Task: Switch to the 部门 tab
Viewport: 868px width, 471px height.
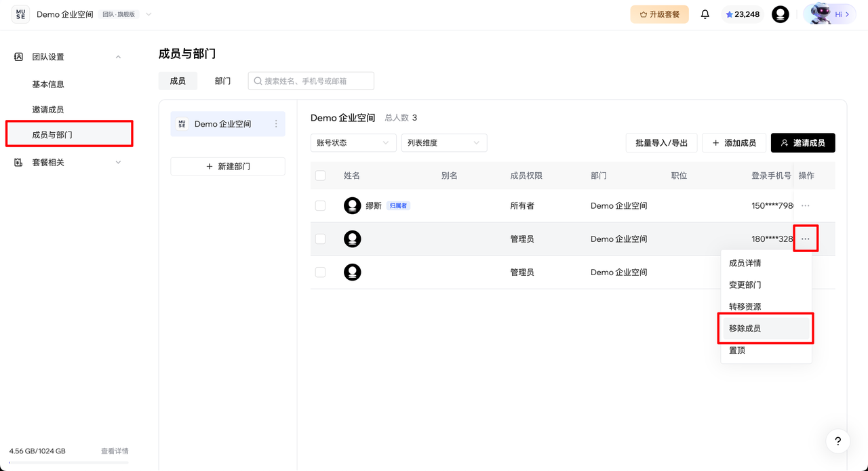Action: coord(222,80)
